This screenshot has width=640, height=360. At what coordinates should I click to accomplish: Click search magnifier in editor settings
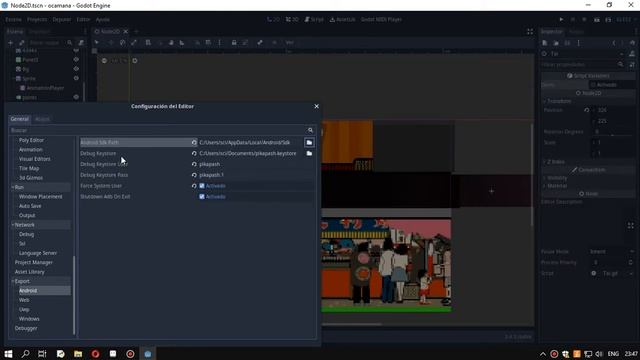(x=310, y=130)
